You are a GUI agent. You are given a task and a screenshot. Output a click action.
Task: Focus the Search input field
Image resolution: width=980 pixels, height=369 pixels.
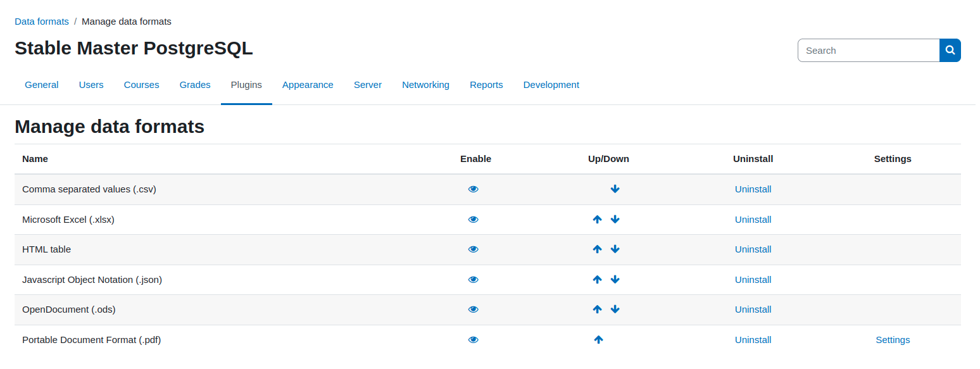coord(869,51)
